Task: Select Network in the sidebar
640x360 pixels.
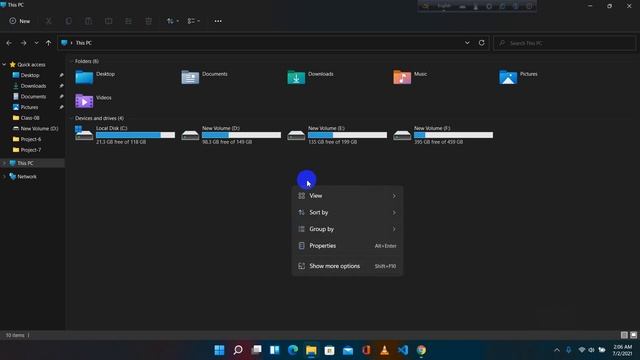Action: (x=27, y=177)
